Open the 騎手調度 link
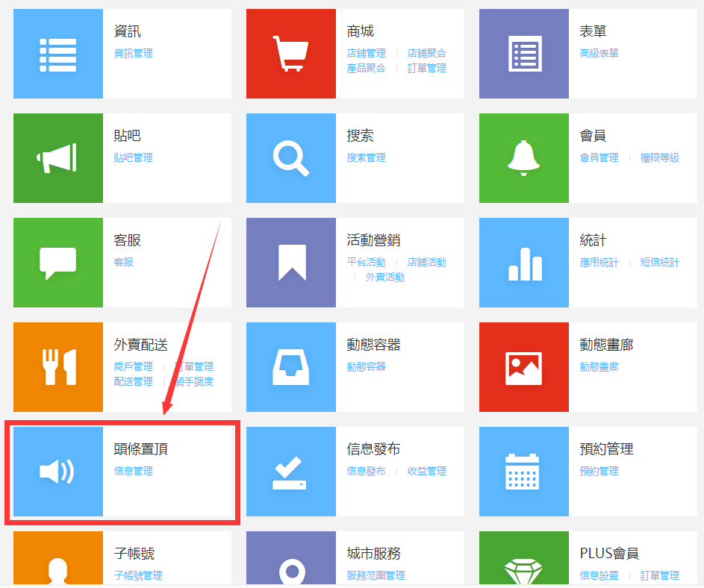This screenshot has height=588, width=704. pos(194,381)
